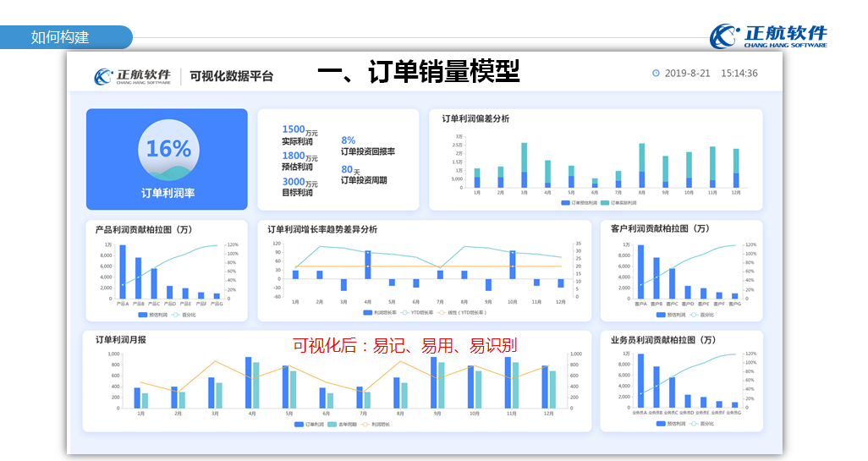Click the orange 利润增长 legend in 订单利润月报
868x461 pixels.
click(371, 424)
